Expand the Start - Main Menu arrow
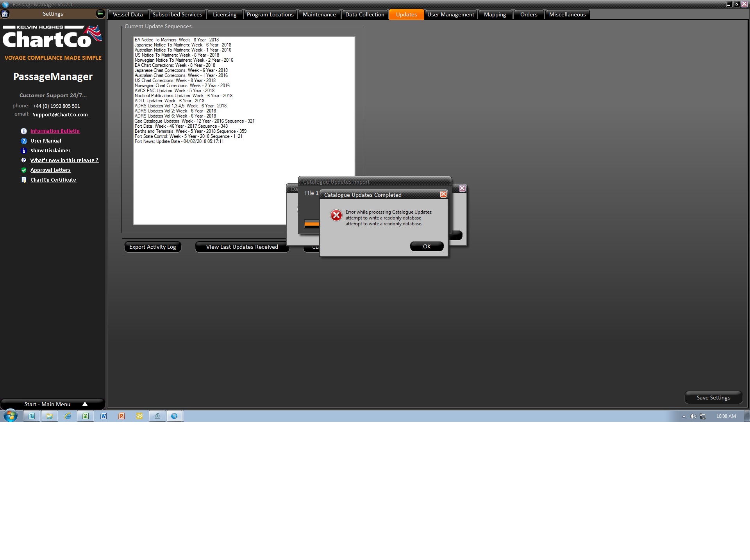The width and height of the screenshot is (750, 560). pos(85,404)
